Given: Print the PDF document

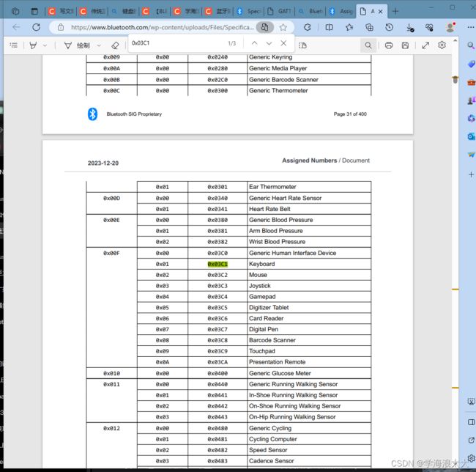Looking at the screenshot, I should 389,45.
